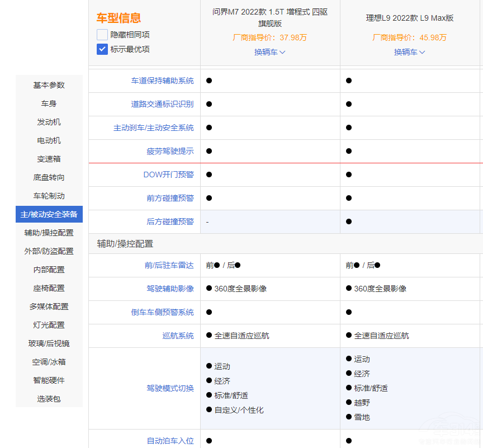Select the 电动机 sidebar entry

[x=49, y=140]
